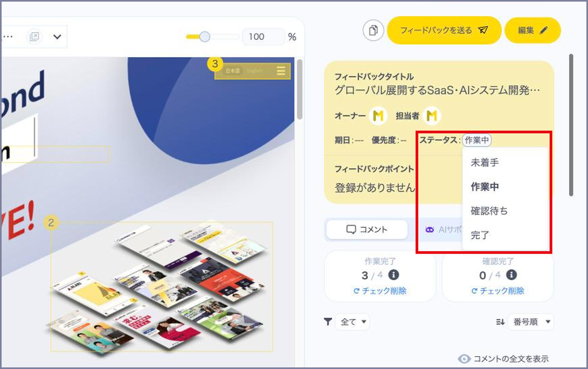Click フィードバックを送る button
588x369 pixels.
444,30
